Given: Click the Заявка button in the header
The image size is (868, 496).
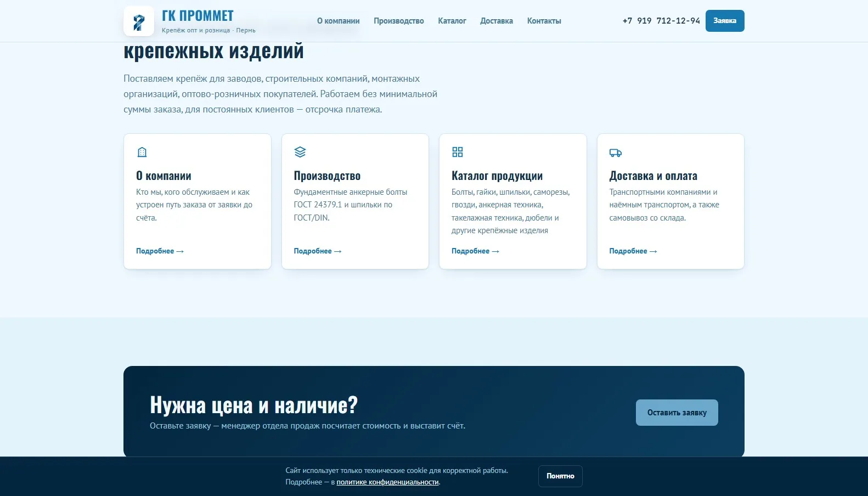Looking at the screenshot, I should coord(725,21).
